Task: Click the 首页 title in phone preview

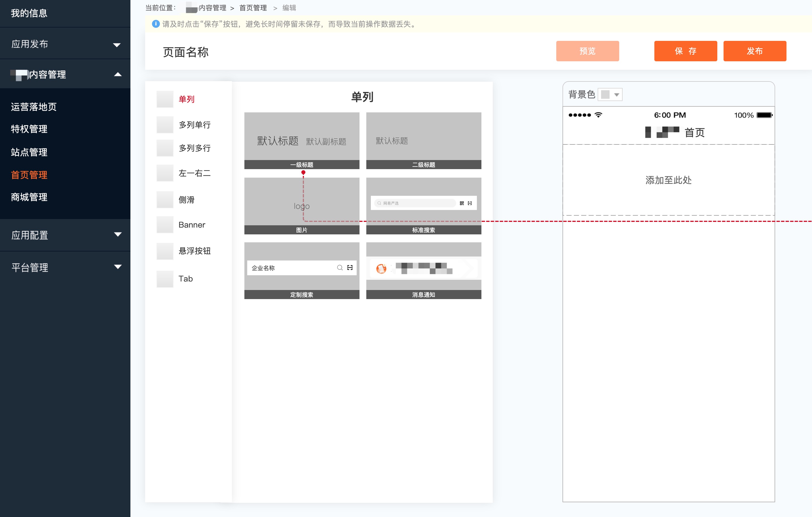Action: [695, 133]
